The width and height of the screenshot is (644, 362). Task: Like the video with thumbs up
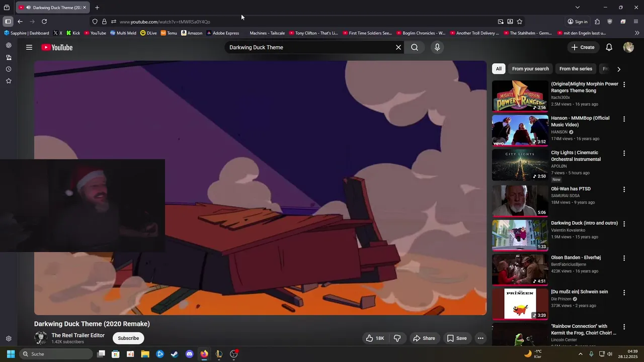375,338
